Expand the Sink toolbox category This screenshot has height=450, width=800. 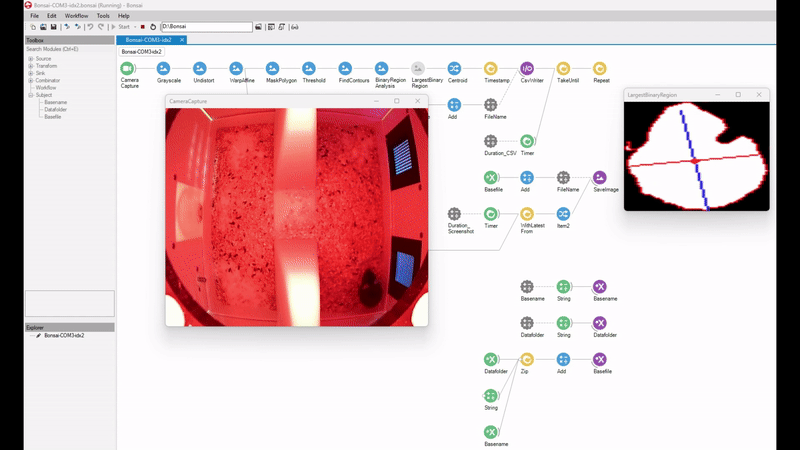coord(31,73)
